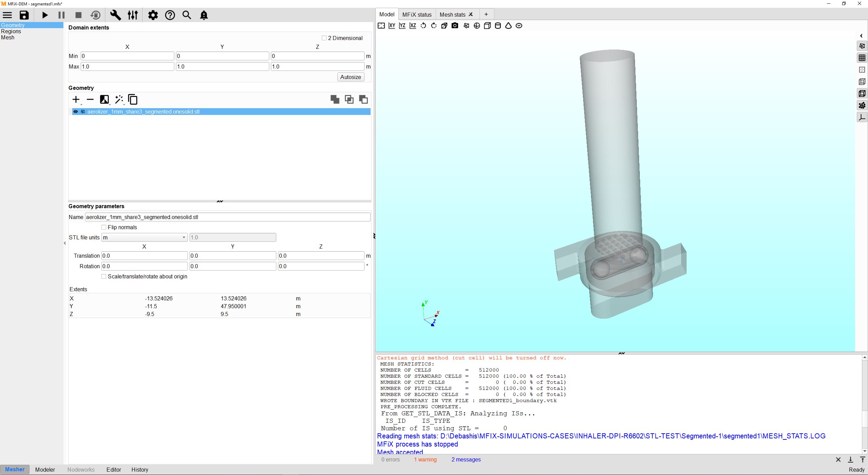Click the add geometry plus icon
This screenshot has width=868, height=475.
coord(76,99)
